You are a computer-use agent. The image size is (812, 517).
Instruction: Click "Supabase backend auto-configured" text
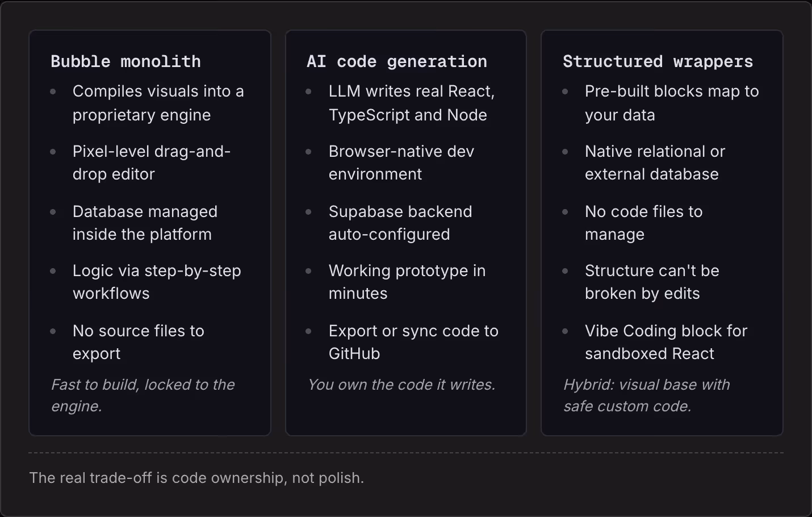[x=400, y=223]
